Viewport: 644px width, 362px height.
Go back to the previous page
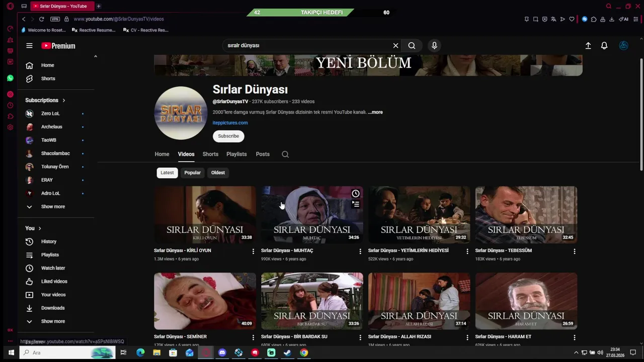[x=24, y=19]
